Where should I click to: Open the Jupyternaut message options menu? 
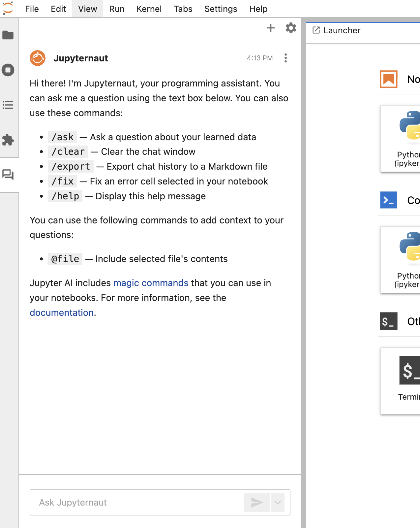285,58
